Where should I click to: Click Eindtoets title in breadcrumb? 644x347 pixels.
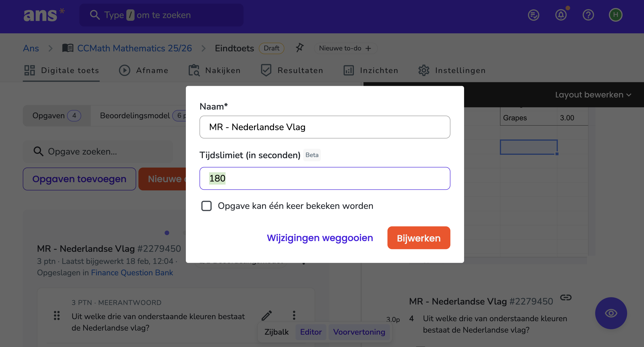[x=234, y=48]
